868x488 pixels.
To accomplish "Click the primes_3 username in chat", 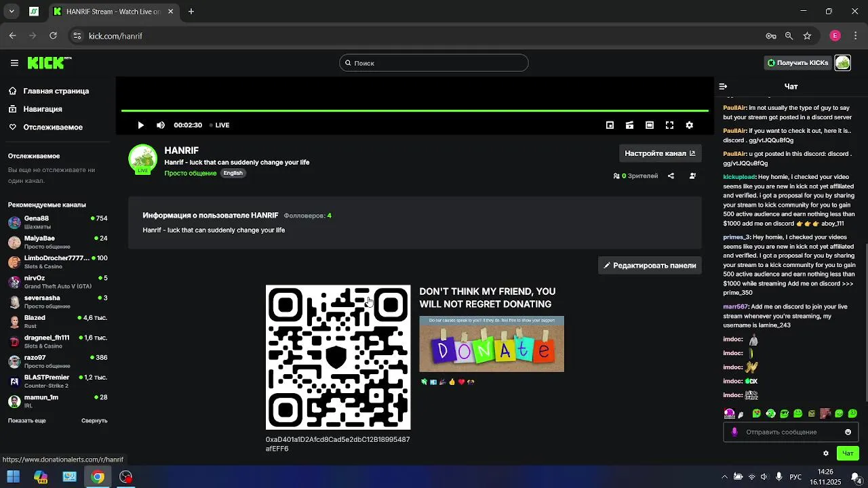I will pyautogui.click(x=736, y=237).
